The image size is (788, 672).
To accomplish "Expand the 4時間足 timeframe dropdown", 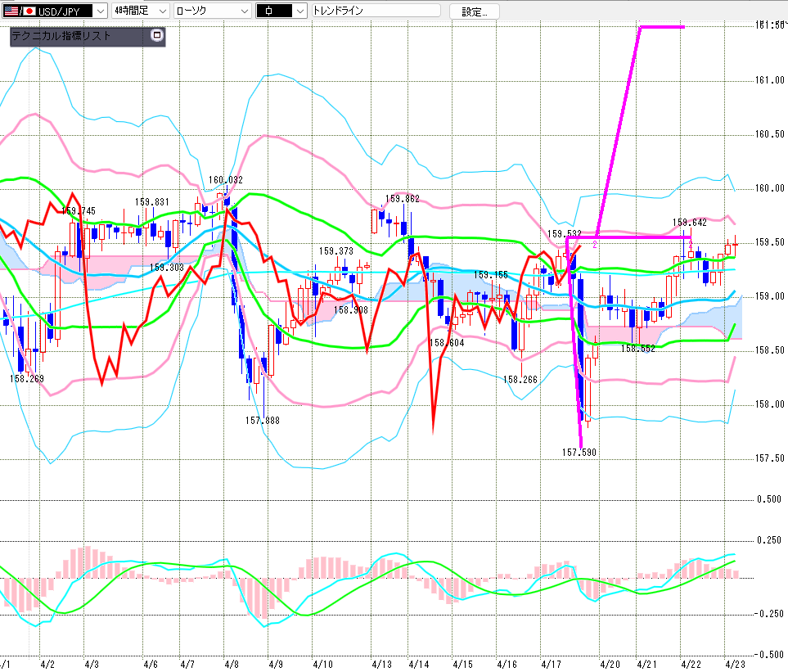I will click(161, 11).
